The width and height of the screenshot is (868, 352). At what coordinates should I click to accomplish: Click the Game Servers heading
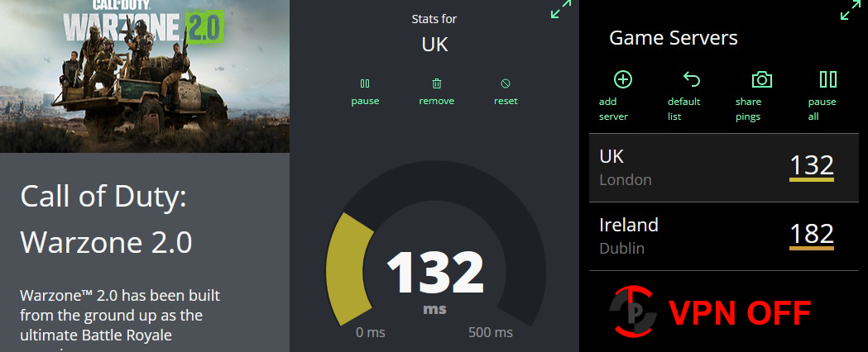(x=674, y=38)
